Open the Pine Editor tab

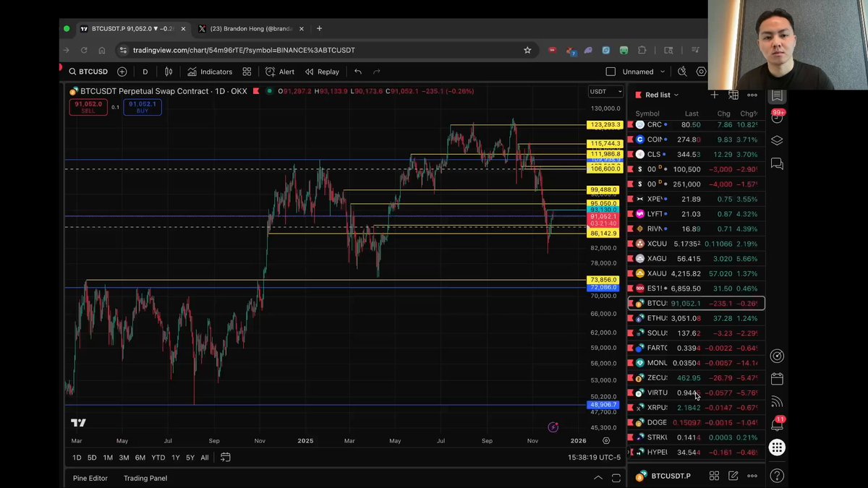click(90, 478)
